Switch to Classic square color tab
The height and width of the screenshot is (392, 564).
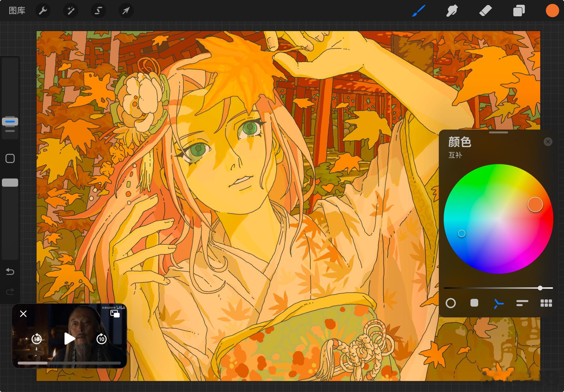(x=474, y=303)
